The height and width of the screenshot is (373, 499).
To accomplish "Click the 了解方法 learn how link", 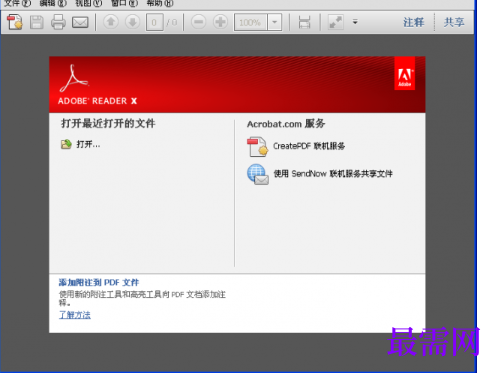I will click(75, 315).
